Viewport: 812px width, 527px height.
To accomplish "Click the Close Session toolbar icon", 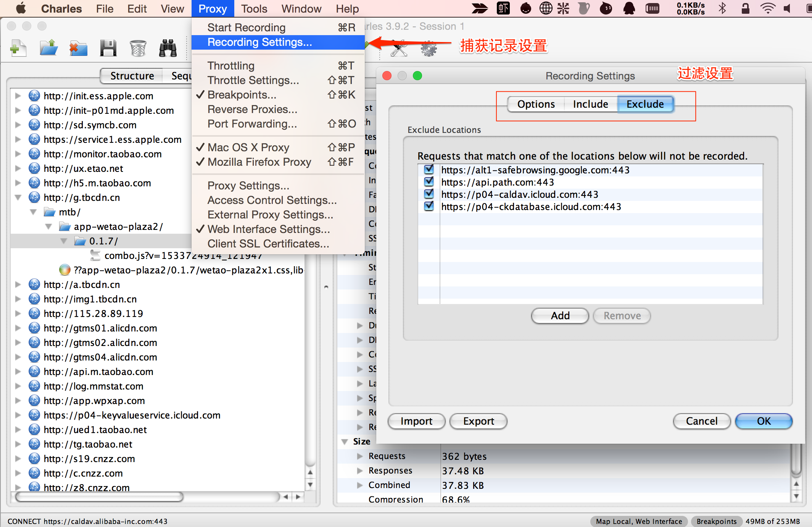I will click(x=78, y=49).
